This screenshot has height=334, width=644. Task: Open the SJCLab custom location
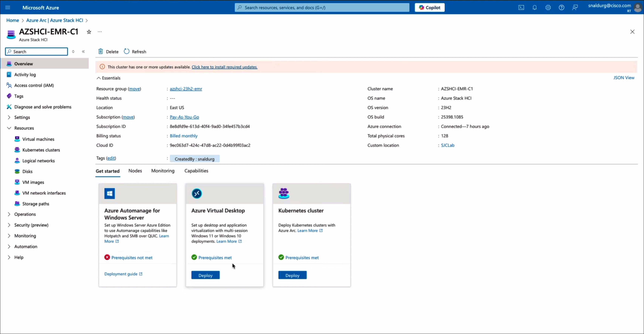pyautogui.click(x=448, y=145)
